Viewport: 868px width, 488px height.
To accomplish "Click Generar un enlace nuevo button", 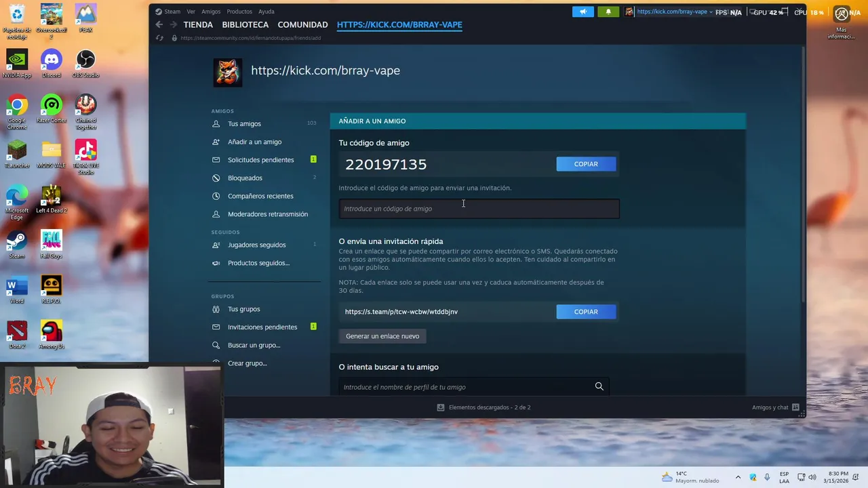I will [x=382, y=336].
